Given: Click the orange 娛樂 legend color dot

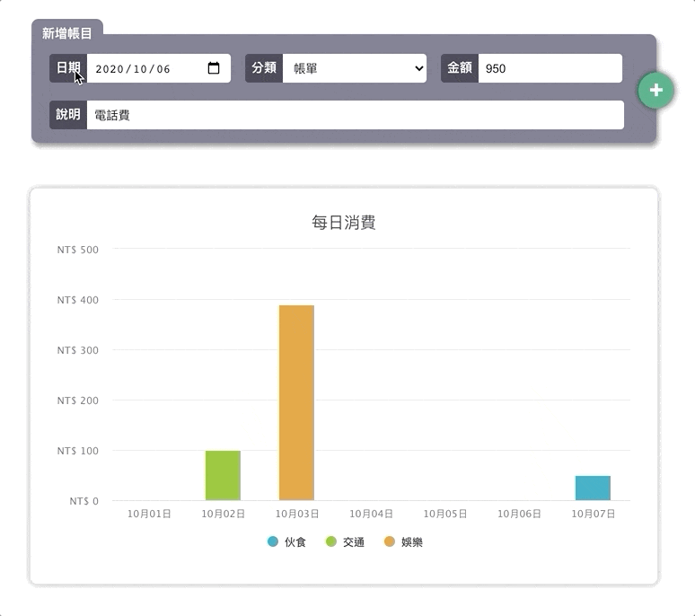Looking at the screenshot, I should 389,541.
